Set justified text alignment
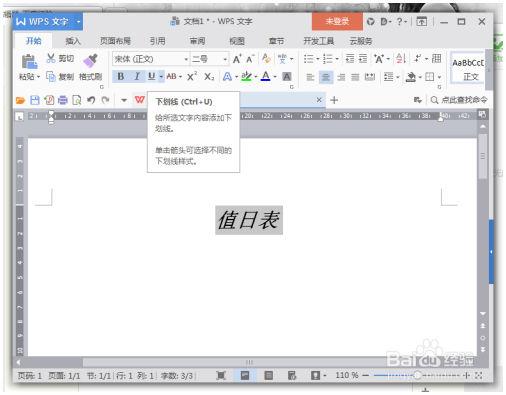The image size is (506, 395). 355,77
